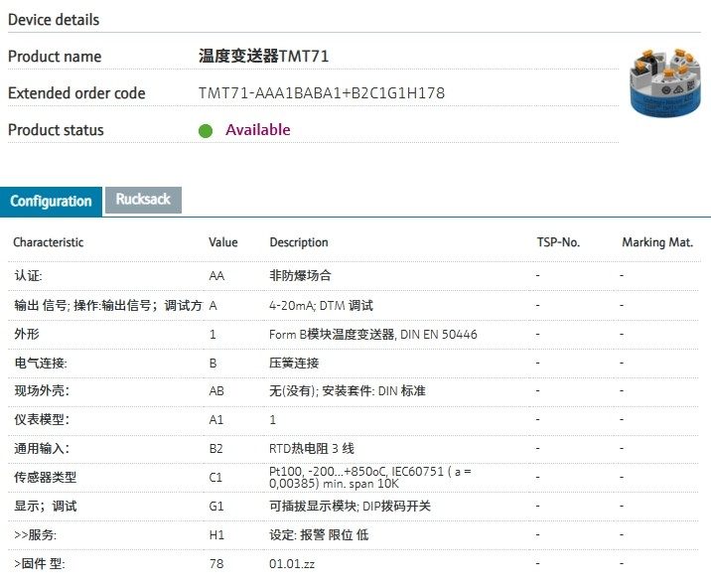This screenshot has width=711, height=588.
Task: Click the Characteristic column header
Action: coord(49,242)
